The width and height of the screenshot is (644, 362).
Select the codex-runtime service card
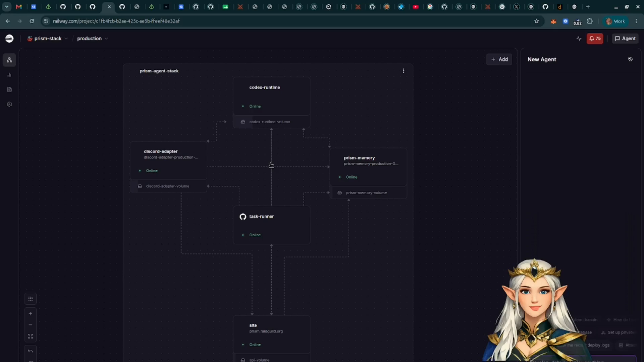pos(271,97)
